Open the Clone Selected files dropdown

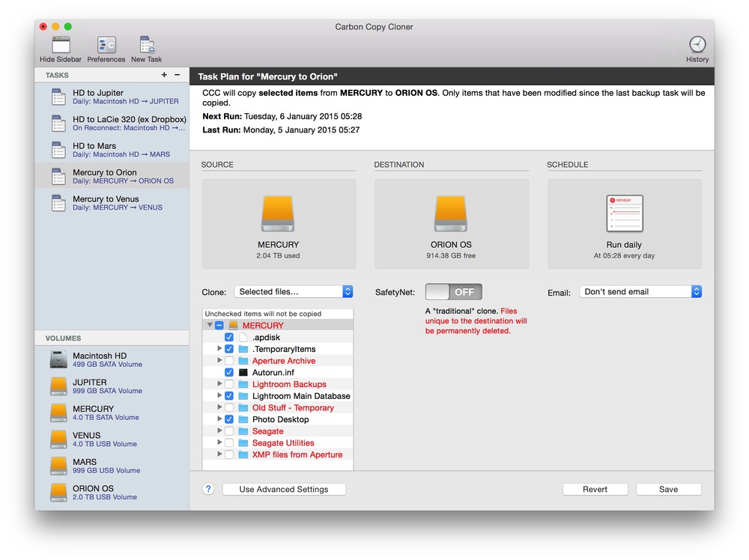pyautogui.click(x=294, y=292)
